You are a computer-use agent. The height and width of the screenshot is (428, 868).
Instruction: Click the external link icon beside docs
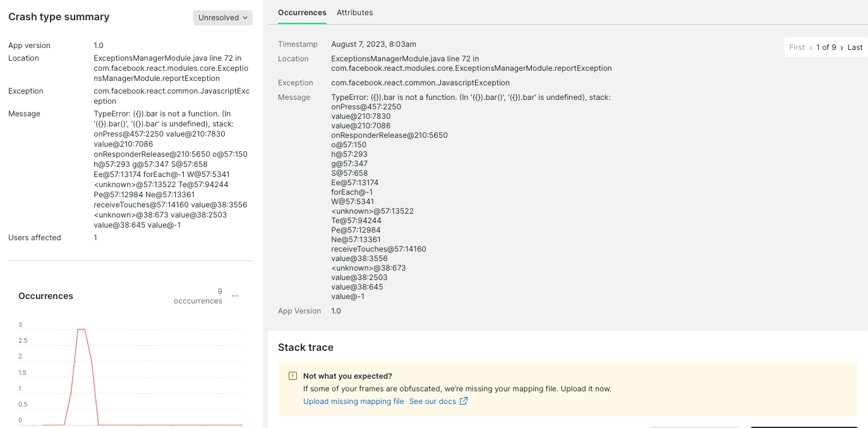point(463,401)
